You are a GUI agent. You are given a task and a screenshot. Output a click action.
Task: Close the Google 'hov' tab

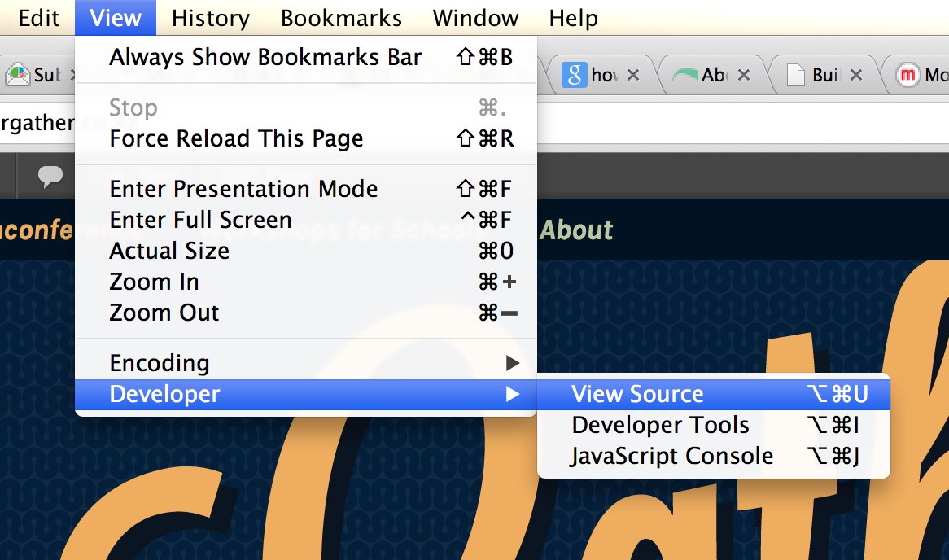(633, 74)
